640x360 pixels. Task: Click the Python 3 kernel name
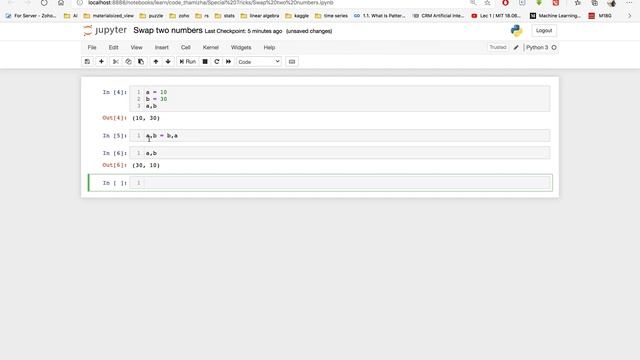pos(537,47)
